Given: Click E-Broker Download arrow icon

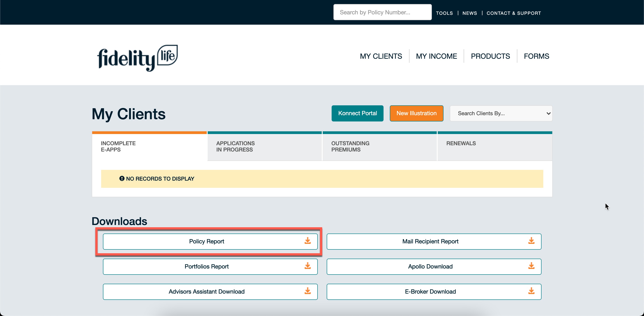Looking at the screenshot, I should coord(531,291).
